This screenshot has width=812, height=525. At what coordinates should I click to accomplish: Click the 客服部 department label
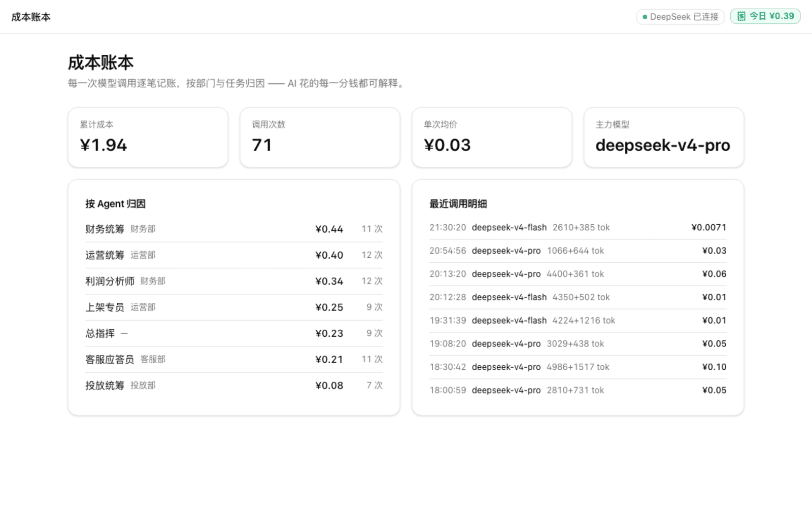153,360
